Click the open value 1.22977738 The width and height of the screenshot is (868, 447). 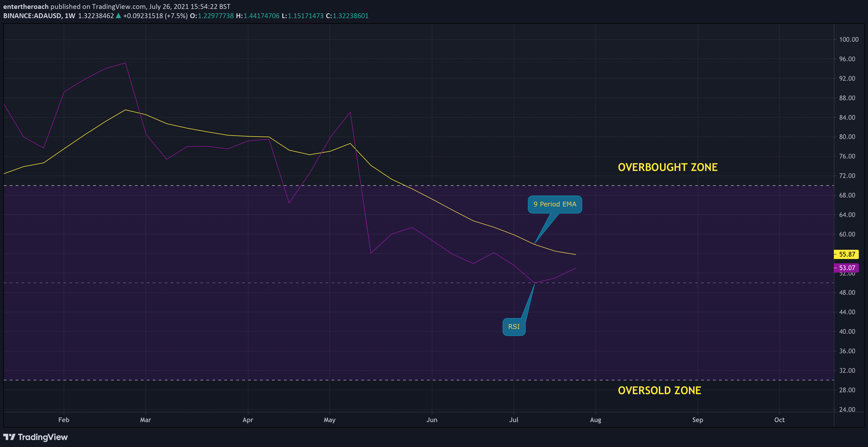click(216, 16)
